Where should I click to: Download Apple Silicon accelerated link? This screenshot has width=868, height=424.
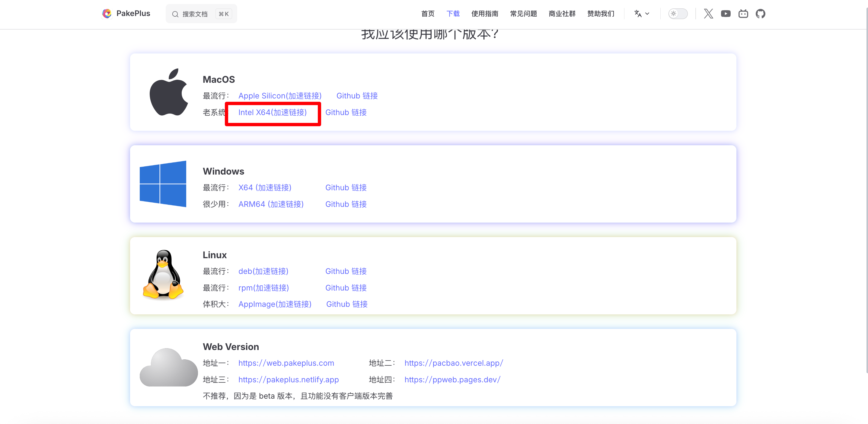coord(280,96)
